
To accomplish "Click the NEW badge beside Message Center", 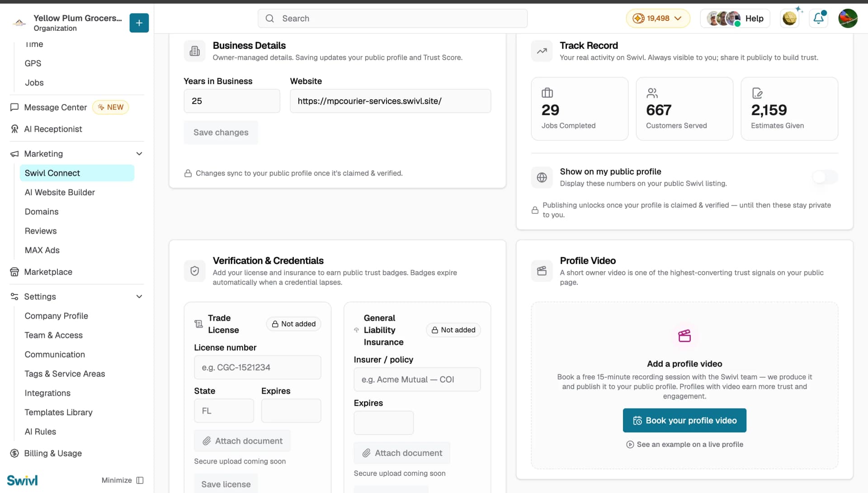I will click(x=111, y=107).
